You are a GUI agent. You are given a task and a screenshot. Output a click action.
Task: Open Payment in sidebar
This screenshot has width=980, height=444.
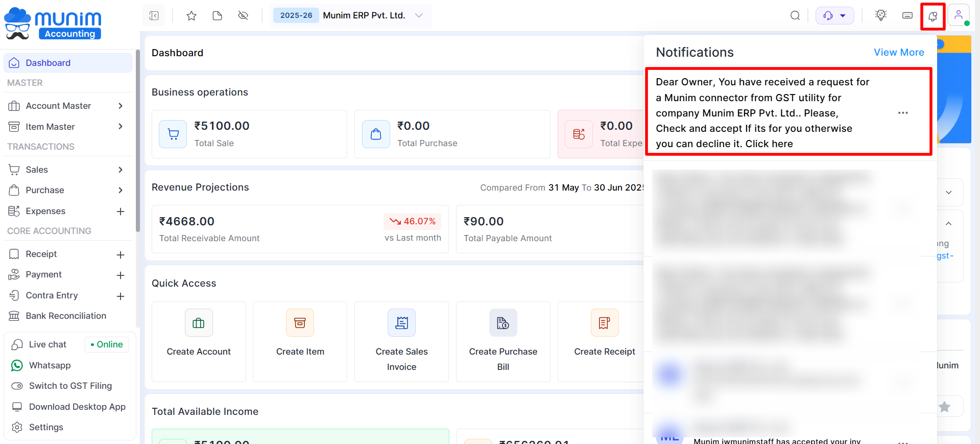[x=43, y=274]
